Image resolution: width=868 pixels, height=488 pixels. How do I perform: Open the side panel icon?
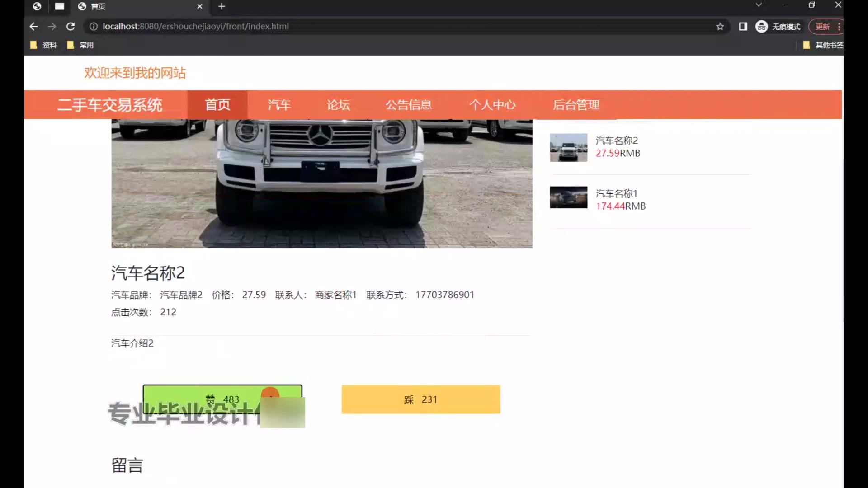point(743,27)
